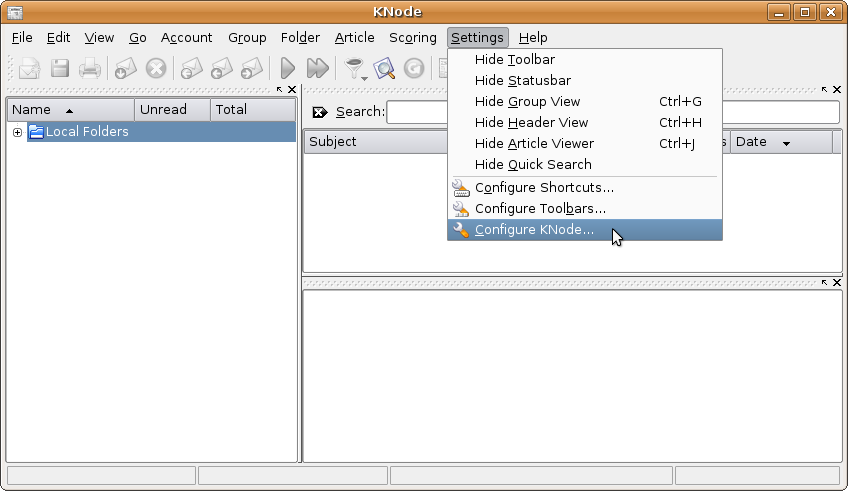This screenshot has width=848, height=491.
Task: Sort by the Date column header
Action: [x=781, y=142]
